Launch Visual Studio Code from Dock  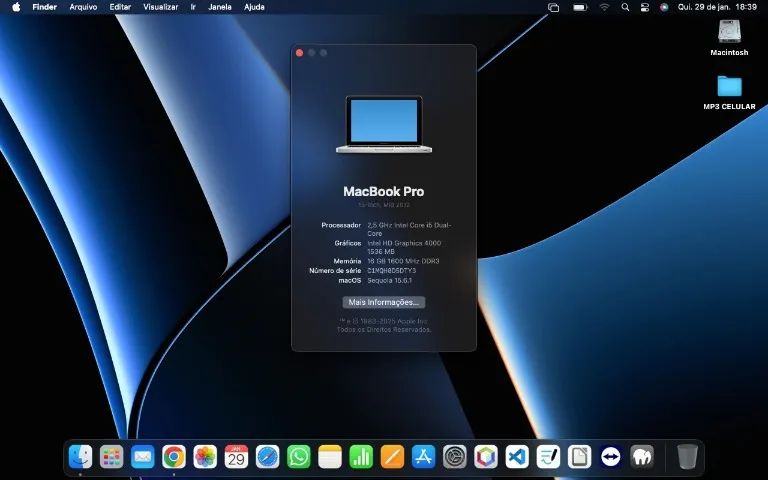point(517,457)
